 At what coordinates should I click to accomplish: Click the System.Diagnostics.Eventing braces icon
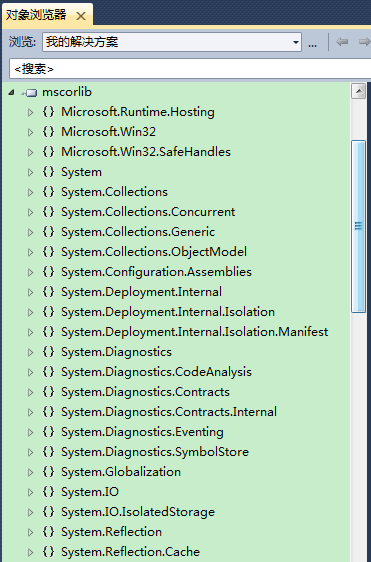(48, 432)
